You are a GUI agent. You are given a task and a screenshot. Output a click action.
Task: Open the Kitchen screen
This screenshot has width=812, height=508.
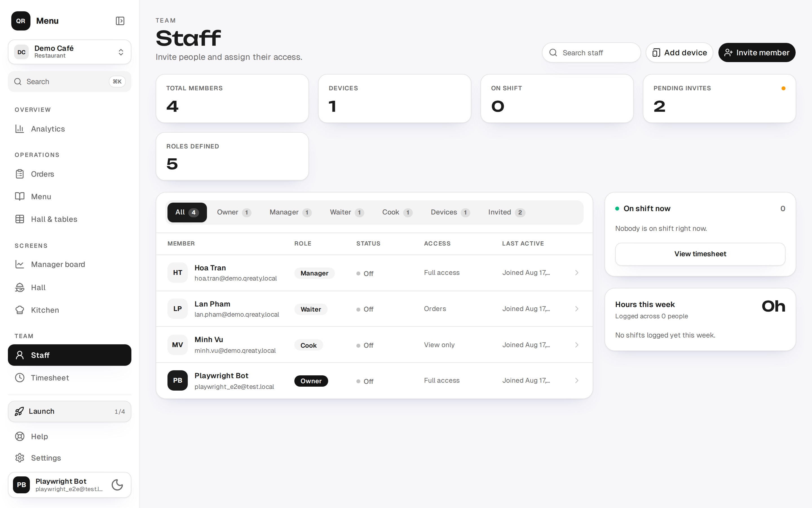pyautogui.click(x=69, y=310)
